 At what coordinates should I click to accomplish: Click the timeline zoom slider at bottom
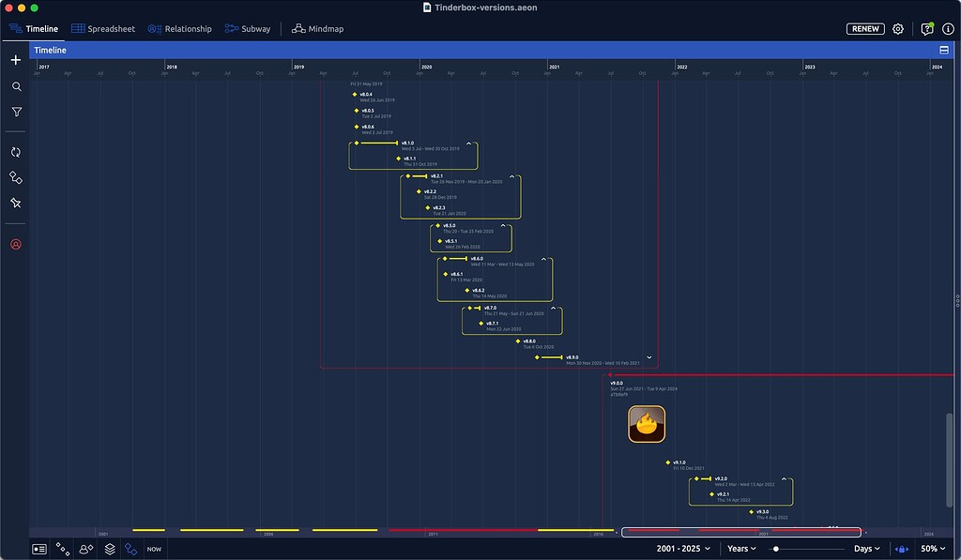pyautogui.click(x=775, y=549)
